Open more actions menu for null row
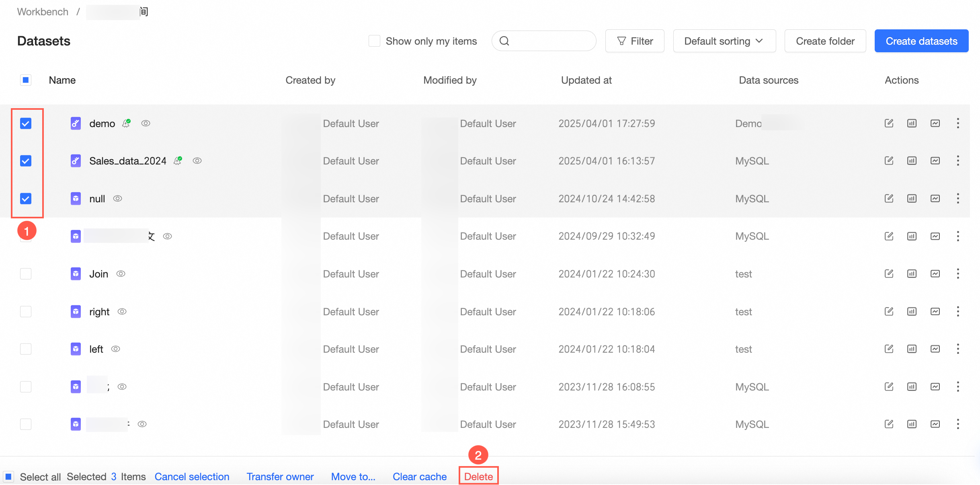The width and height of the screenshot is (980, 485). click(958, 199)
